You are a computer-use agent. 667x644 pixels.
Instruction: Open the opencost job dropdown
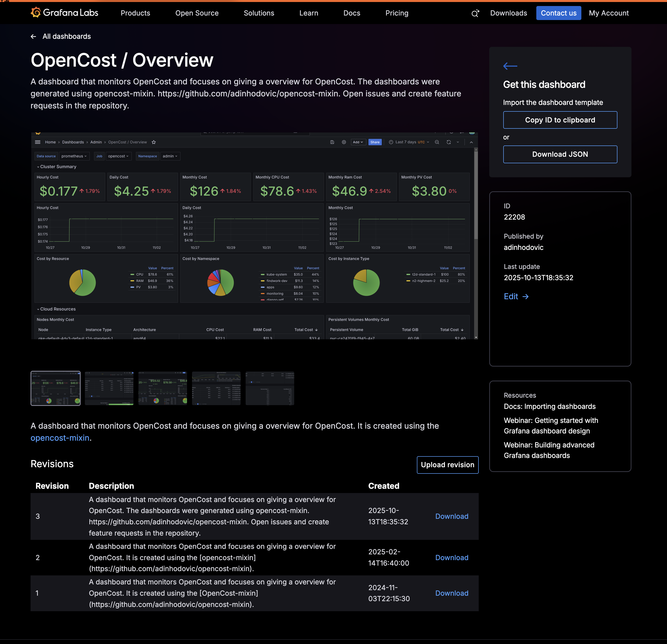(118, 156)
